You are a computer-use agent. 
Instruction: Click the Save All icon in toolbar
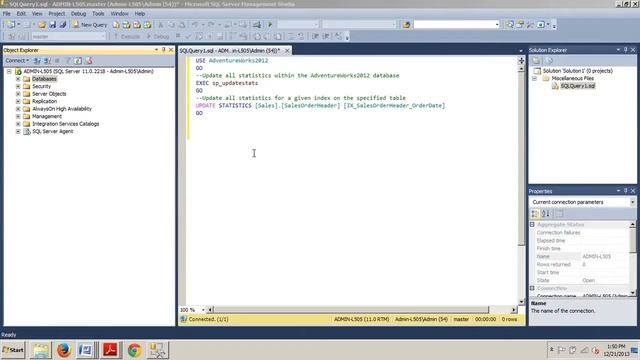(x=62, y=25)
